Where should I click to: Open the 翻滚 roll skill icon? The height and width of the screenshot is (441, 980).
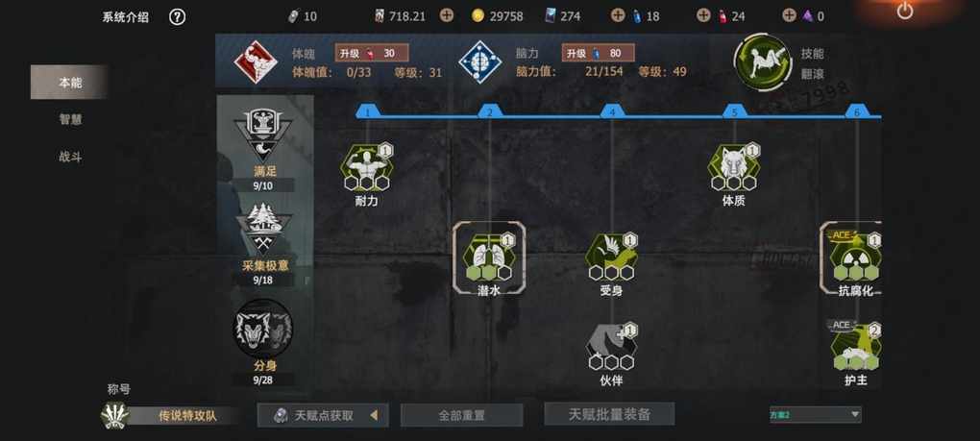click(x=763, y=62)
